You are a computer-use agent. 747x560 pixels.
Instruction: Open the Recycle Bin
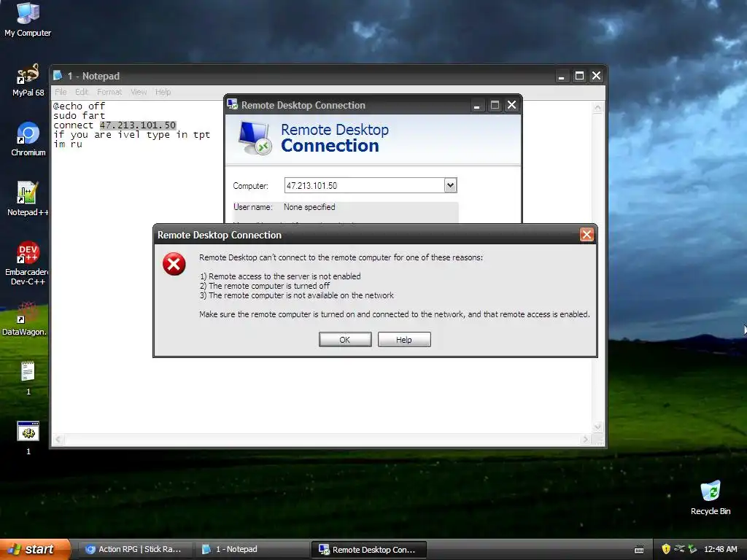pyautogui.click(x=711, y=498)
